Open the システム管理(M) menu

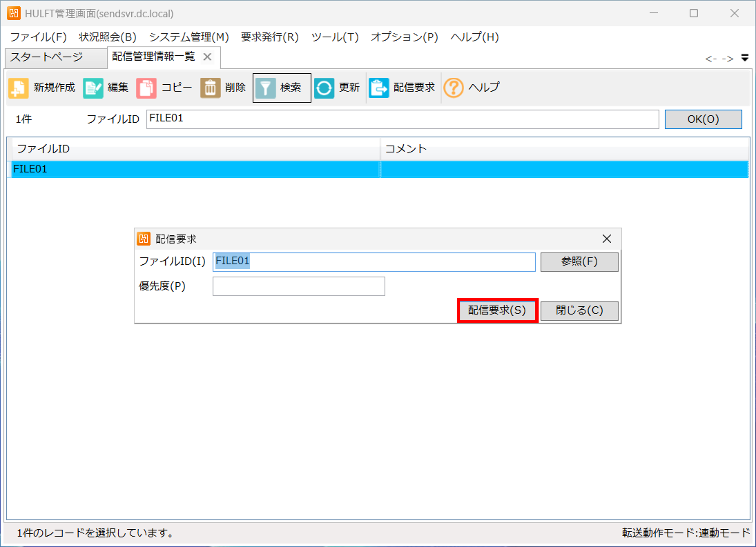[189, 37]
